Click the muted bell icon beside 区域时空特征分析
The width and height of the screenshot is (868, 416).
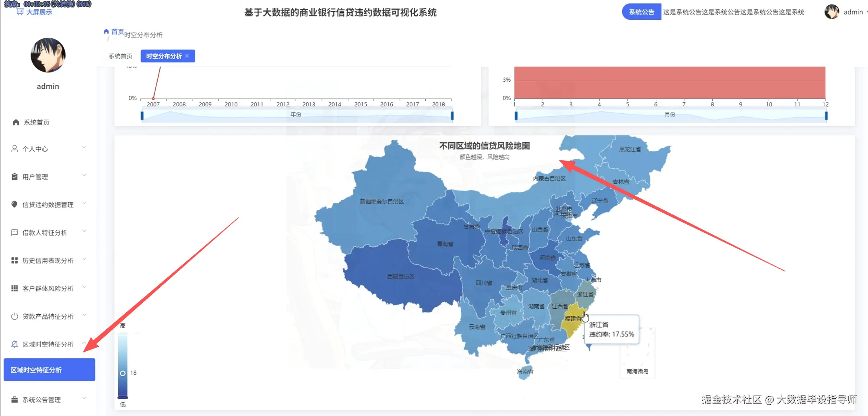(14, 344)
